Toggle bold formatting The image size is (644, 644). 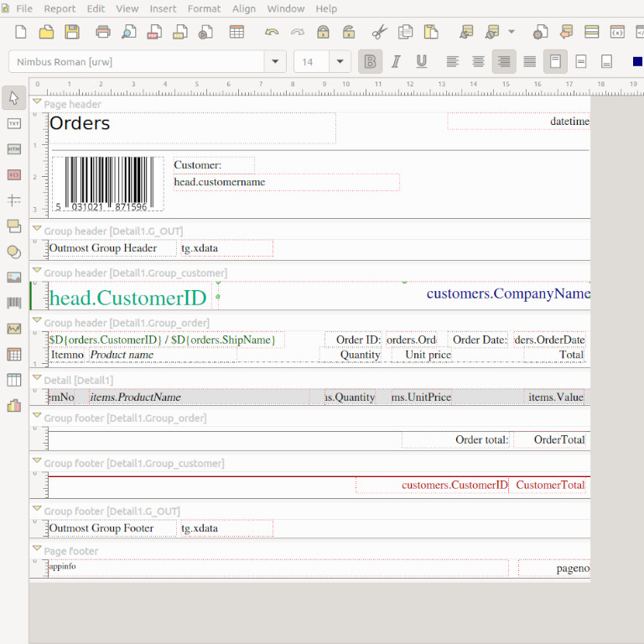(370, 62)
